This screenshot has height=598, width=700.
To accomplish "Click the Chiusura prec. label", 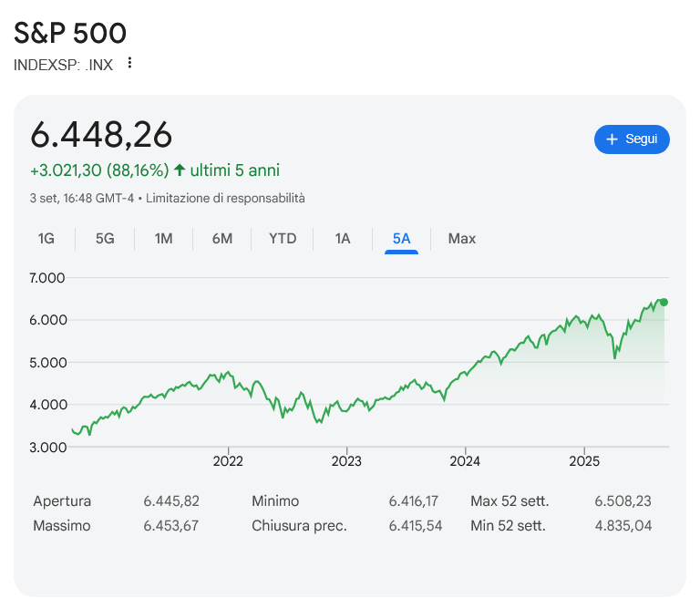I will point(299,526).
